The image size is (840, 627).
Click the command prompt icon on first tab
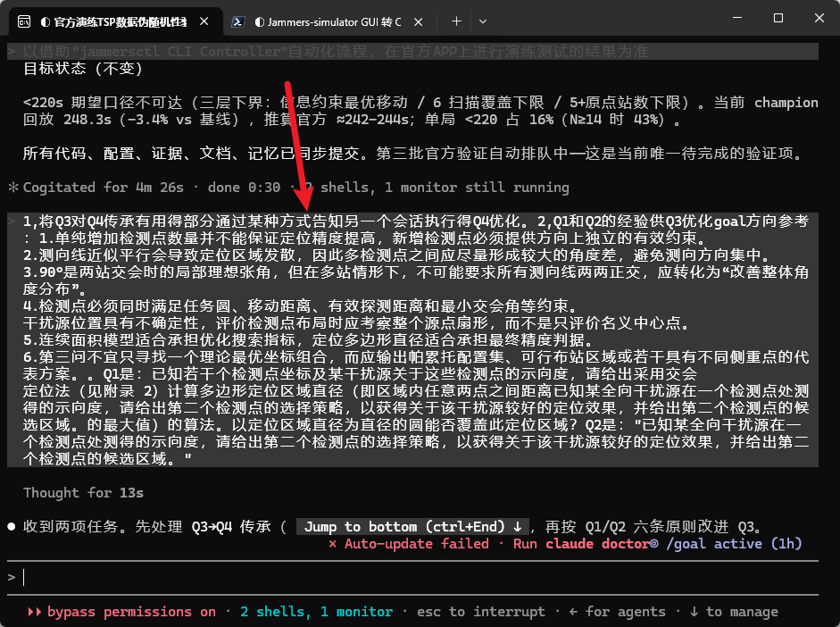24,21
